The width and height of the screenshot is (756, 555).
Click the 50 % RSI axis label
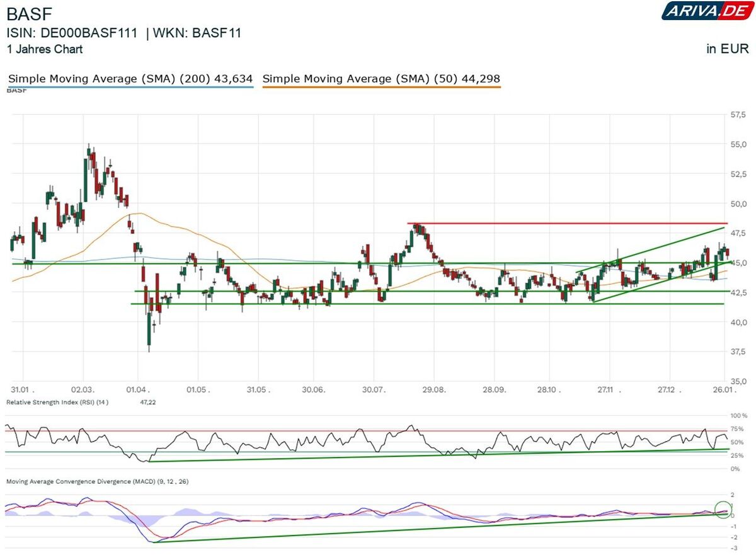pos(738,443)
